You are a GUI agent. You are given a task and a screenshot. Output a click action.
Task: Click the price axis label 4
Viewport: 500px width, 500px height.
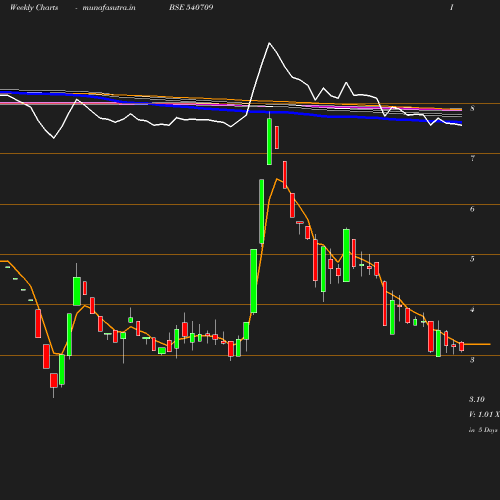[472, 310]
